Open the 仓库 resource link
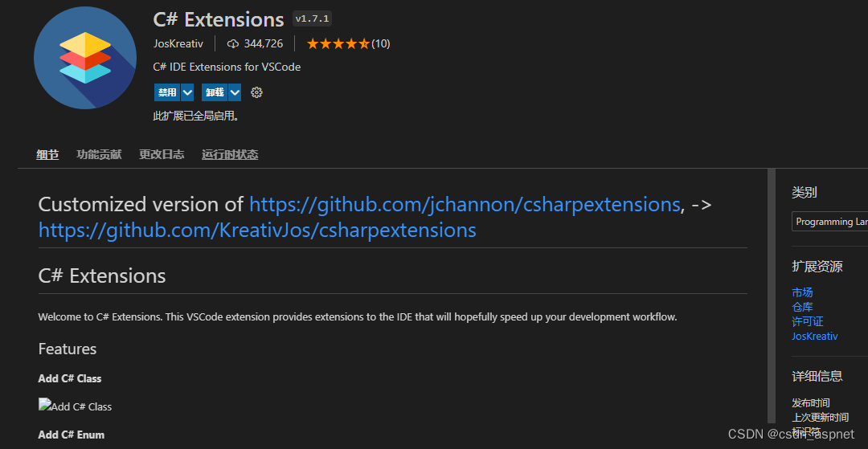The width and height of the screenshot is (868, 449). [x=802, y=307]
